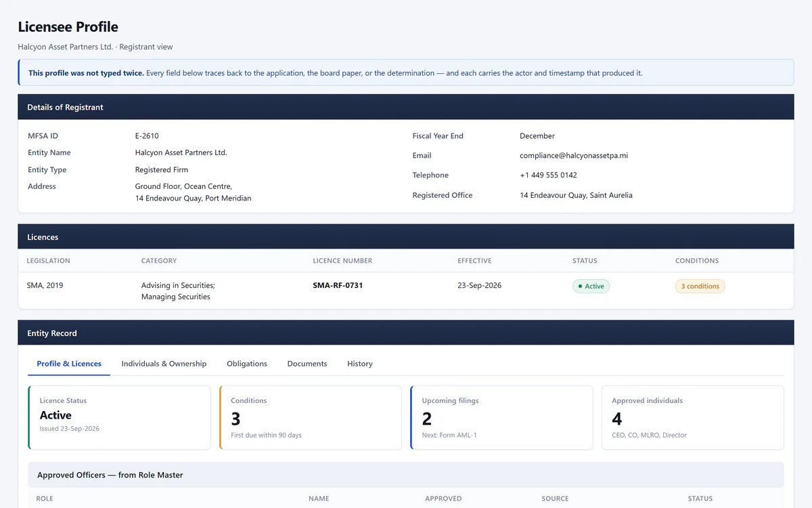Click the Licences section header
812x508 pixels.
405,237
